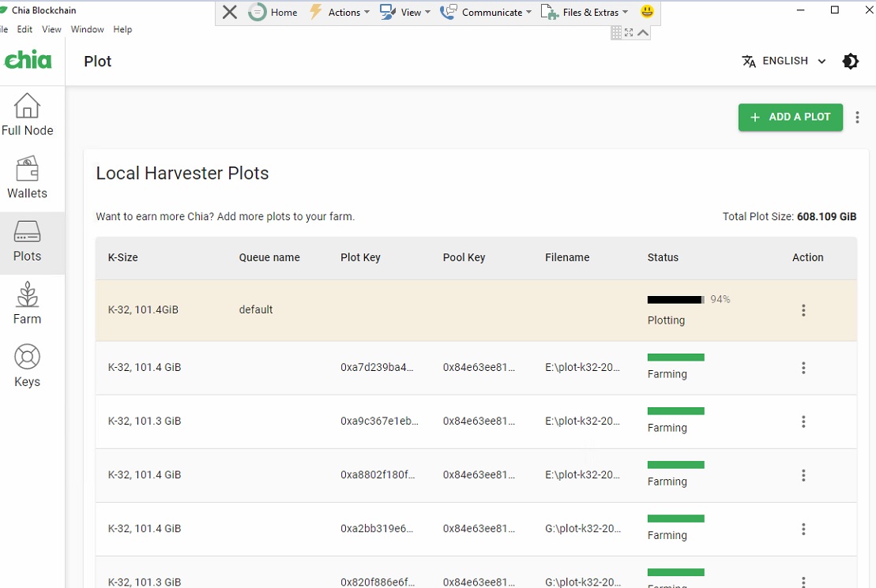Viewport: 876px width, 588px height.
Task: Open action menu for plot 0xa2bb319e6
Action: [803, 529]
